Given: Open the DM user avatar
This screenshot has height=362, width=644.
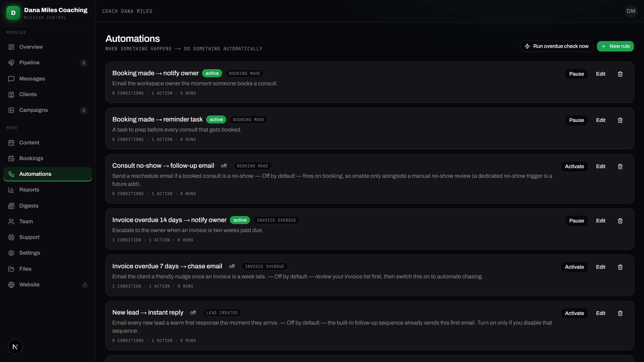Looking at the screenshot, I should click(631, 11).
